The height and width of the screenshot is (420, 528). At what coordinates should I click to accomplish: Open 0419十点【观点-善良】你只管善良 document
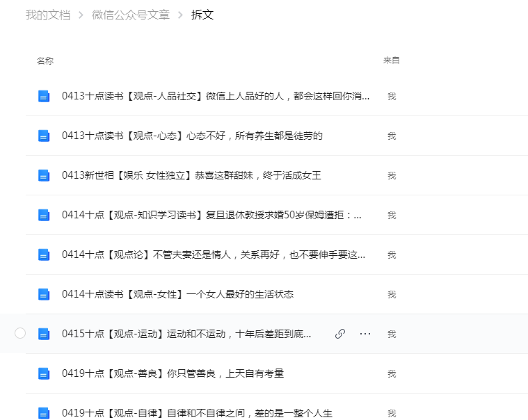(173, 373)
